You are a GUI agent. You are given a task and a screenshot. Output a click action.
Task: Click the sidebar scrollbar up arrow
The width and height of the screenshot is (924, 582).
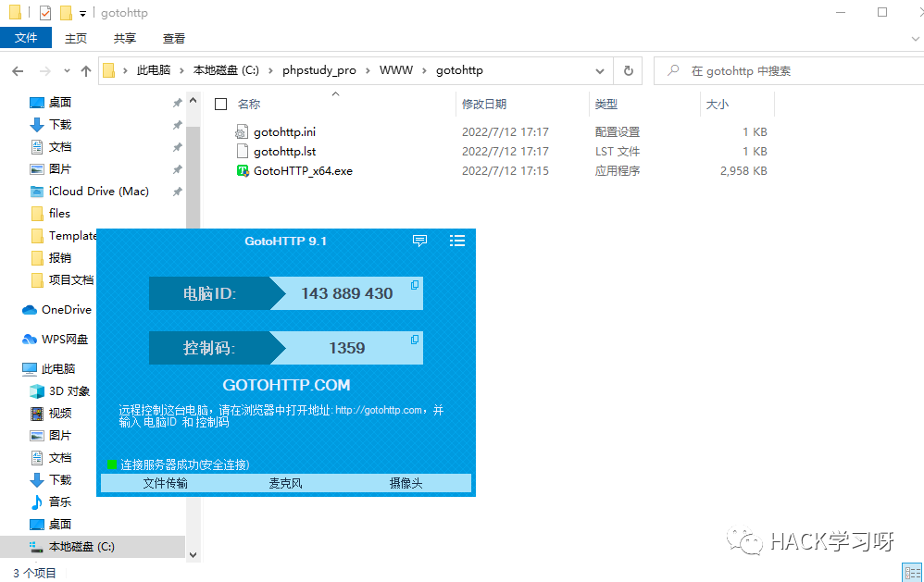click(193, 101)
